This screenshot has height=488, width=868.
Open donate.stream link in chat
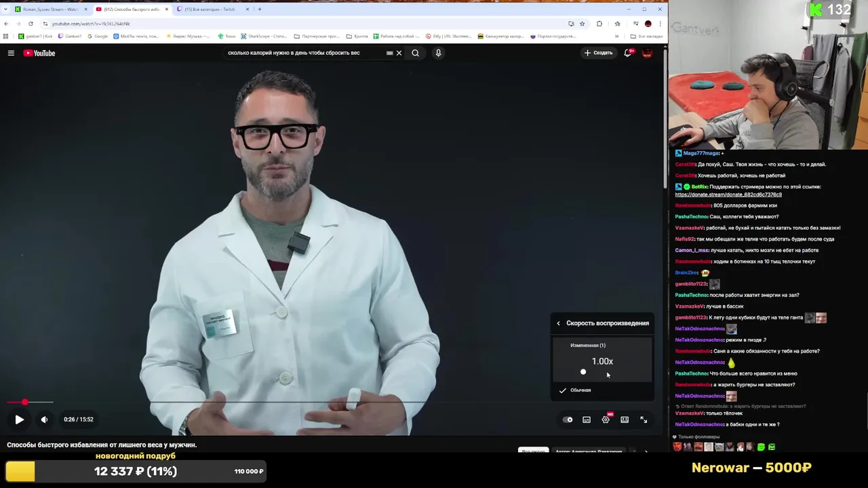tap(728, 195)
